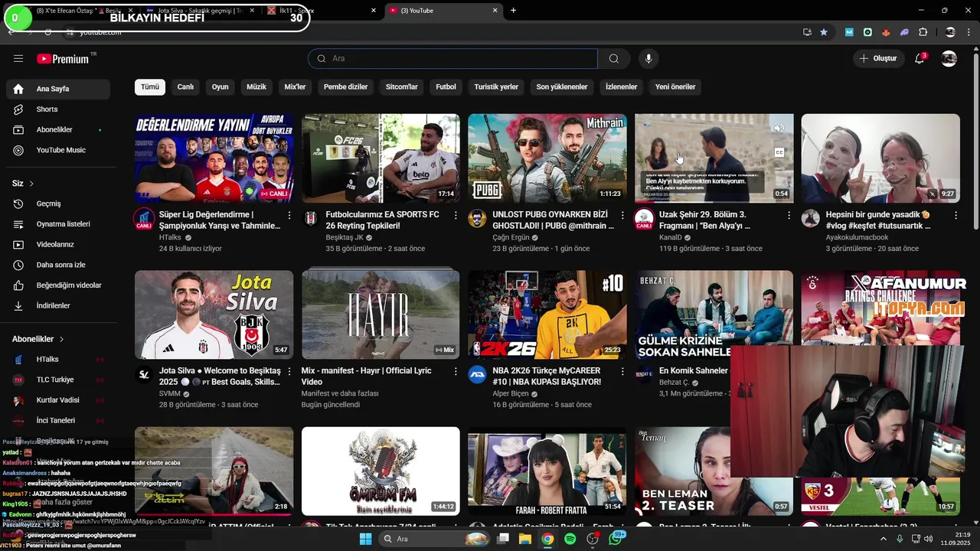Open the YouTube hamburger guide menu
Viewport: 980px width, 551px height.
point(18,58)
